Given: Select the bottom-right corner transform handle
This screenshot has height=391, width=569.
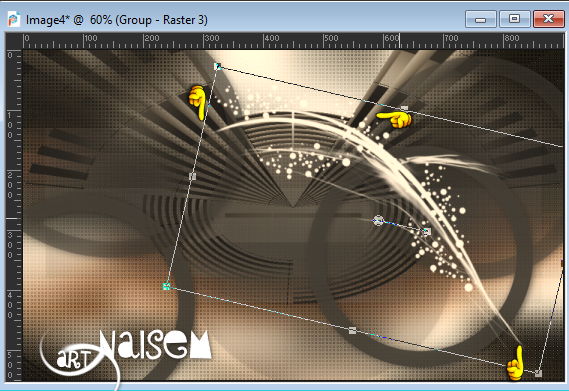Looking at the screenshot, I should [x=538, y=373].
